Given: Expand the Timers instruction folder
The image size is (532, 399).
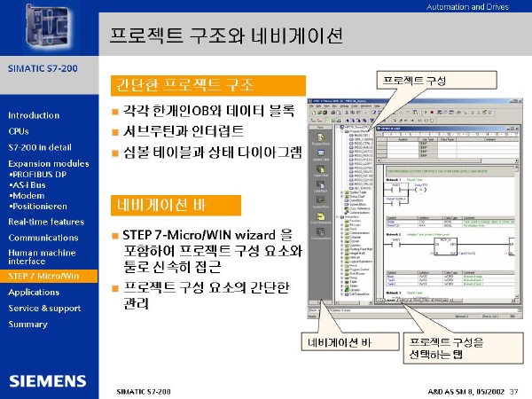Looking at the screenshot, I should 341,286.
